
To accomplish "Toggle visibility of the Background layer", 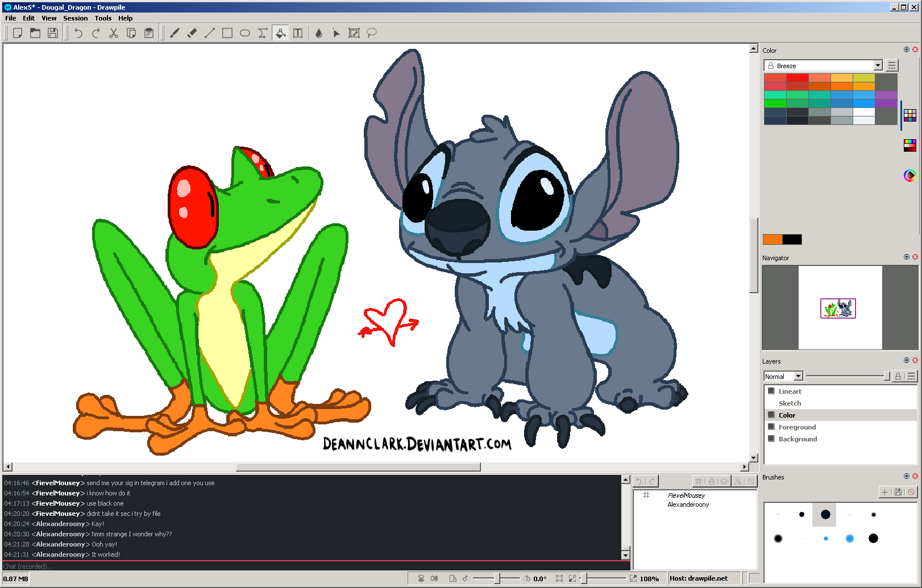I will 771,439.
